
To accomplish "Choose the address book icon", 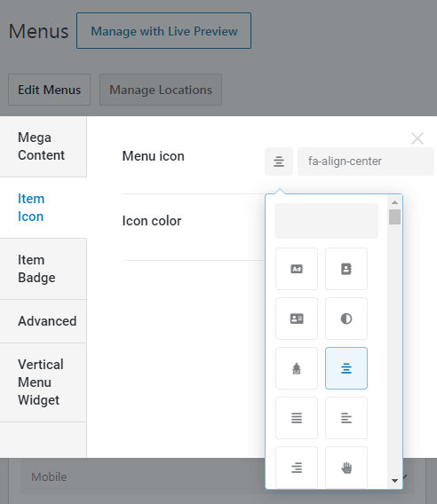I will point(346,269).
